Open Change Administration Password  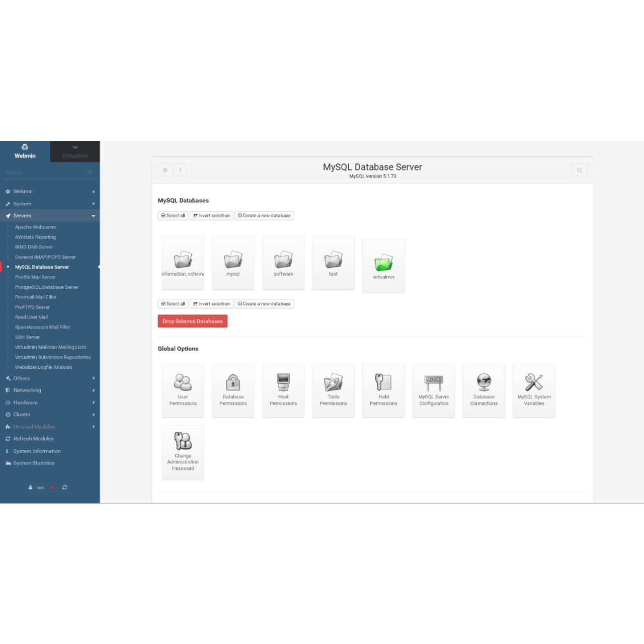click(183, 452)
